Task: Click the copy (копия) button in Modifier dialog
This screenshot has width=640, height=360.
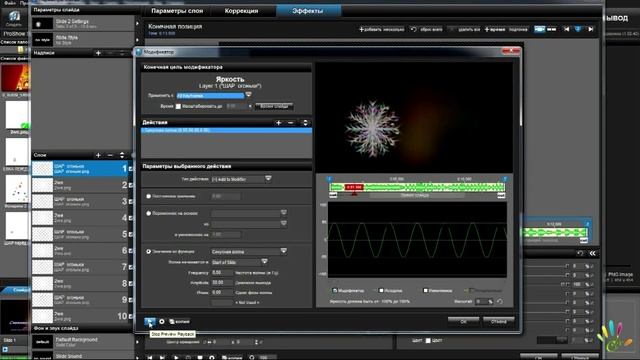Action: click(180, 322)
